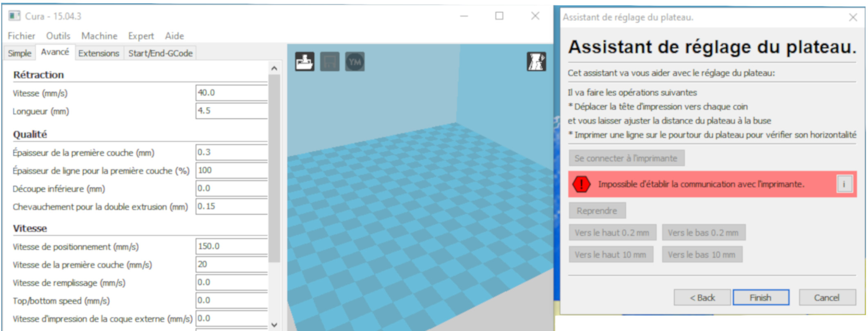The image size is (868, 331).
Task: Click the greyed Save toolpath icon
Action: [x=330, y=62]
